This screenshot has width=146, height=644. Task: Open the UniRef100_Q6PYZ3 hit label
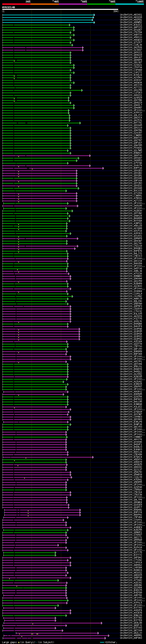(x=131, y=27)
